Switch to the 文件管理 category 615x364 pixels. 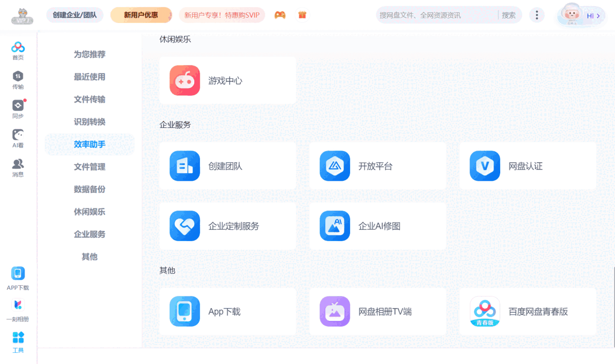[x=90, y=166]
